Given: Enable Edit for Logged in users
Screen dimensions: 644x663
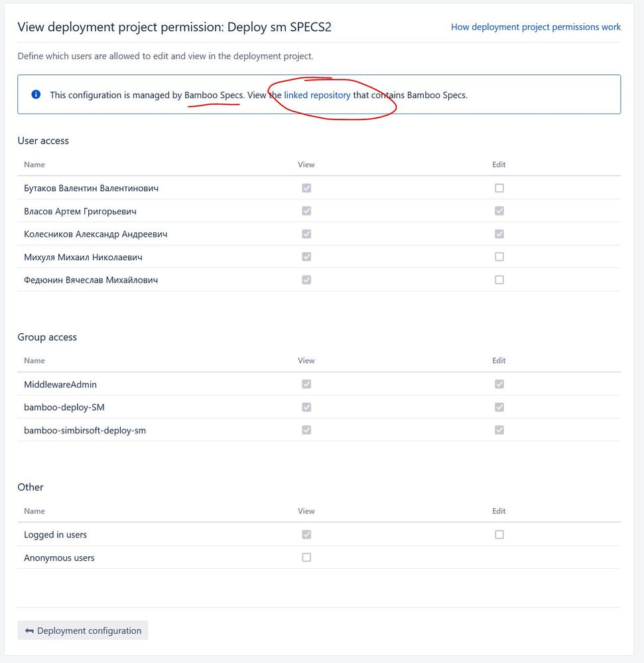Looking at the screenshot, I should click(499, 534).
